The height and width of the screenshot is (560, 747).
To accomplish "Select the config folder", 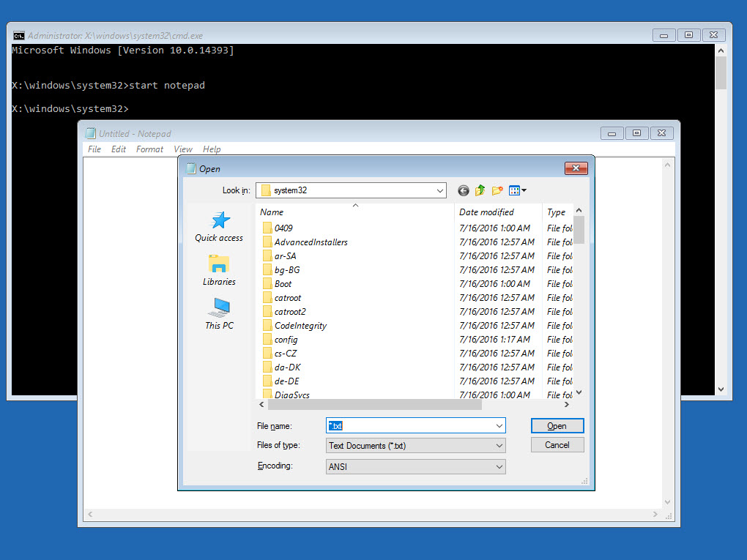I will (x=280, y=340).
